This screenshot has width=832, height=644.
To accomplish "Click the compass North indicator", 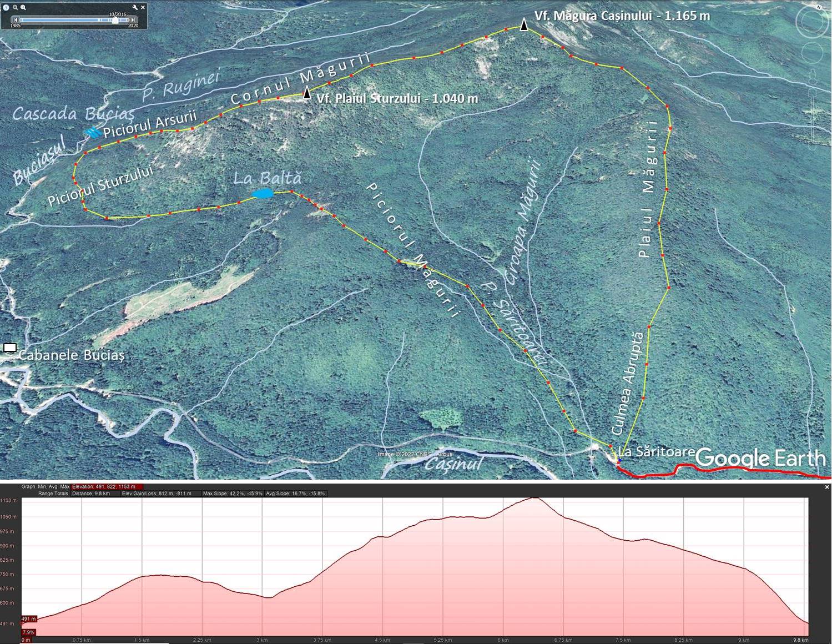I will (x=819, y=7).
